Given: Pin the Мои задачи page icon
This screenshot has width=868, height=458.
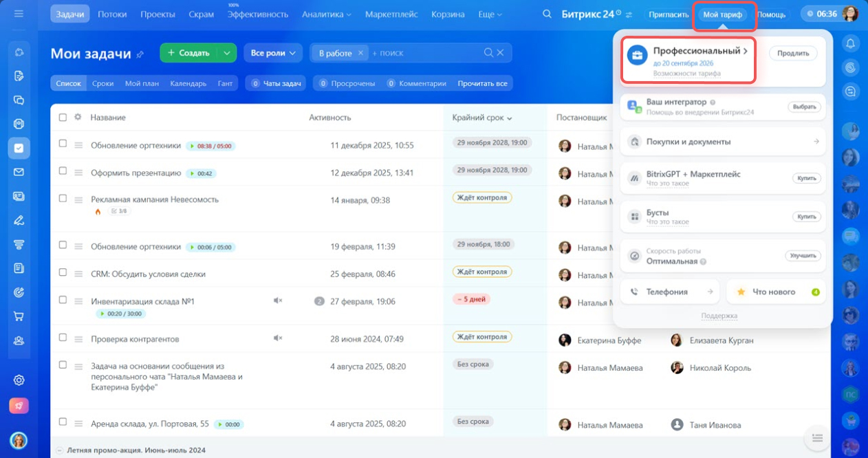Looking at the screenshot, I should click(x=140, y=54).
